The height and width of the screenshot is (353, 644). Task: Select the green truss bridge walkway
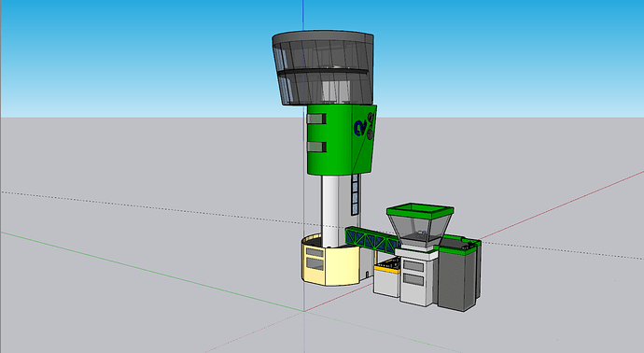pos(372,240)
